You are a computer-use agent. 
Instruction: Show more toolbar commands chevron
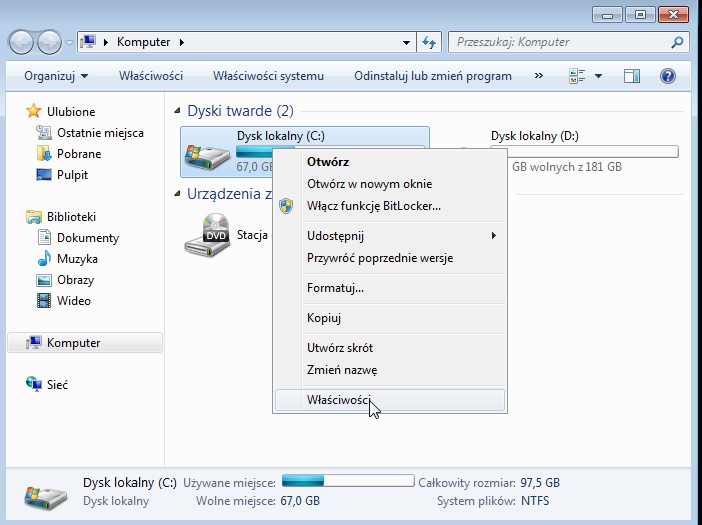[x=539, y=76]
